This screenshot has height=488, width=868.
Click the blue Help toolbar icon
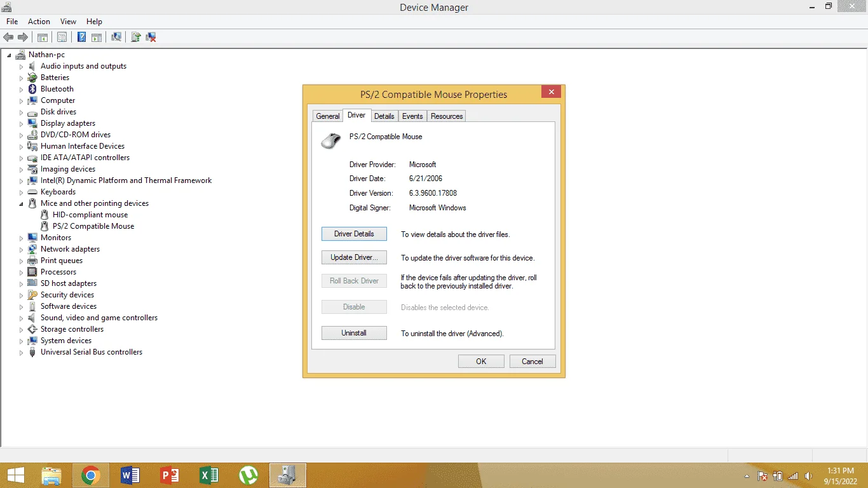point(81,37)
